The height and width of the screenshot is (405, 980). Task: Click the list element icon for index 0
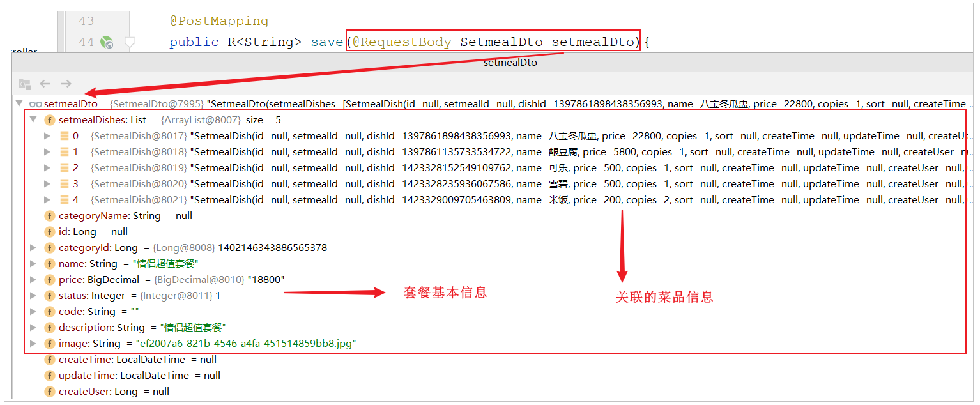65,136
